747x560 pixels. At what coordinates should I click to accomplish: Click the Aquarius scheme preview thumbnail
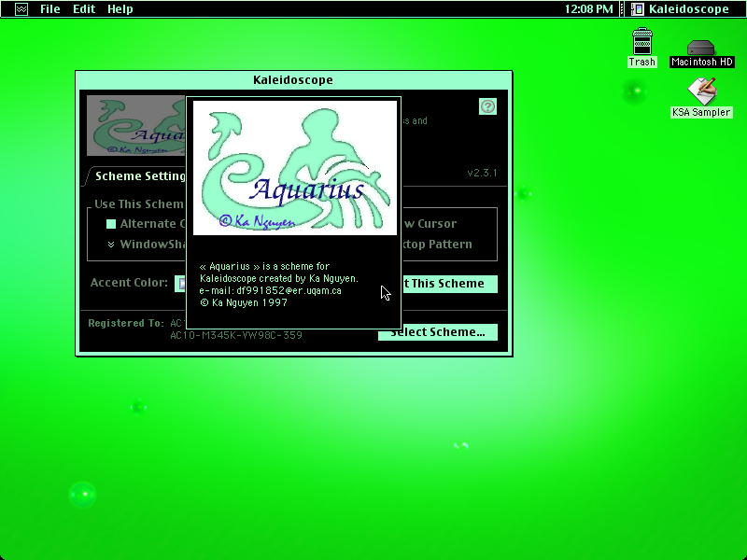[x=135, y=126]
